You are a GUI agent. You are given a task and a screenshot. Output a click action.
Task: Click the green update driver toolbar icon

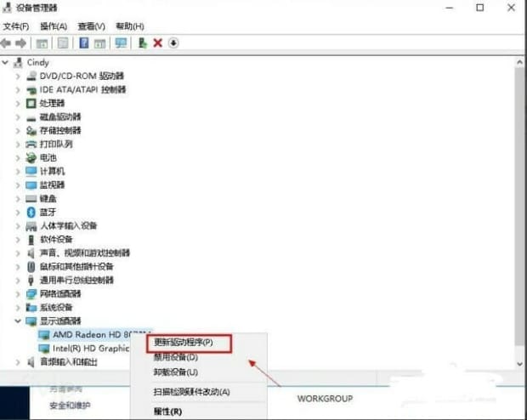(x=142, y=43)
